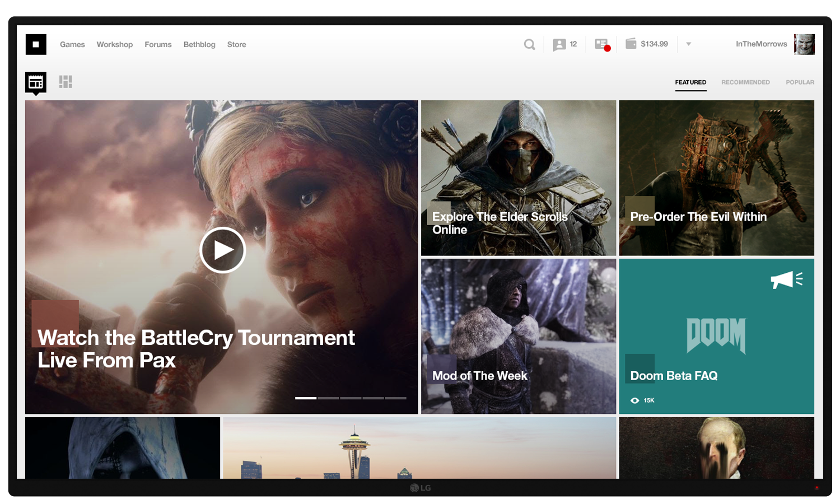Screen dimensions: 840x504
Task: Click the eye views icon on Doom tile
Action: click(x=634, y=400)
